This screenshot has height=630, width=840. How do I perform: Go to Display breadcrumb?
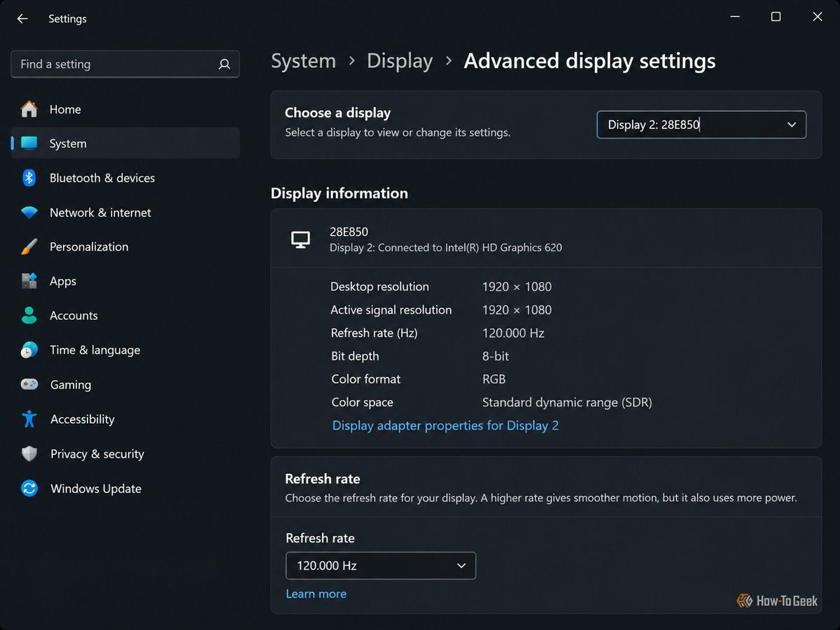pos(400,61)
